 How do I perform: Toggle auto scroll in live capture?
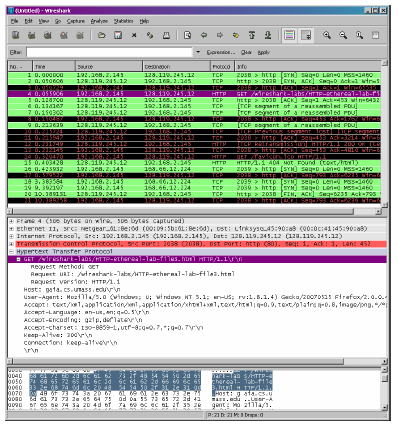click(x=306, y=35)
